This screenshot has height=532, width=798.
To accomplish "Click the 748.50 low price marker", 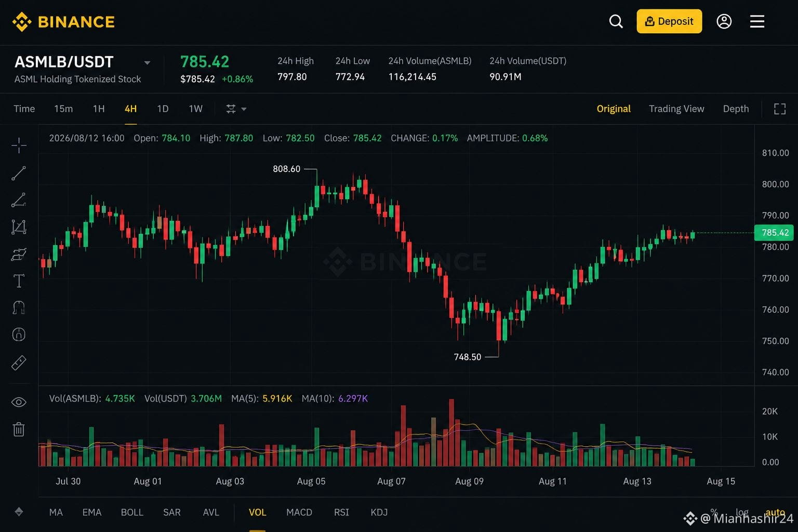I will point(468,357).
